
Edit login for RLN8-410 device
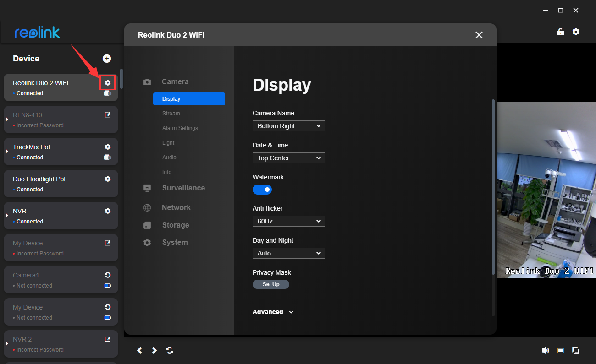pos(108,115)
